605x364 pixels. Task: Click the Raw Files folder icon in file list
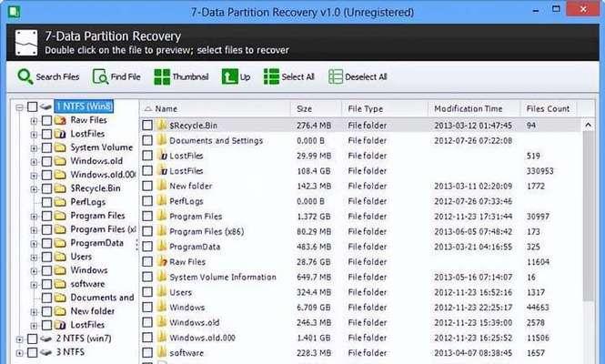pos(162,261)
